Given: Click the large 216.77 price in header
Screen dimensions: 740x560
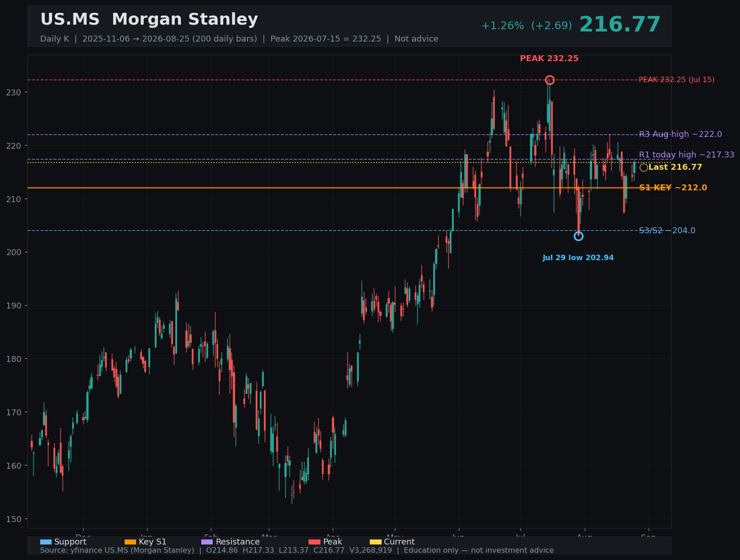Looking at the screenshot, I should pos(620,25).
